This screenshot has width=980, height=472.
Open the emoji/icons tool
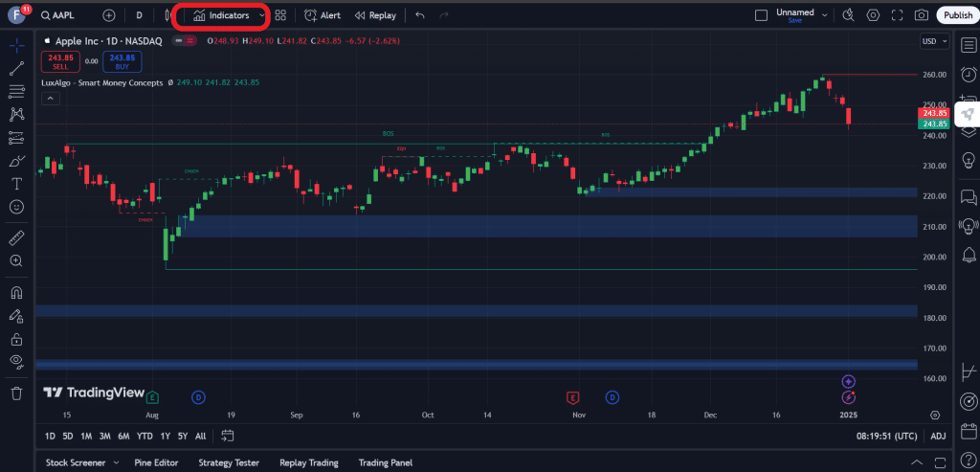[17, 206]
